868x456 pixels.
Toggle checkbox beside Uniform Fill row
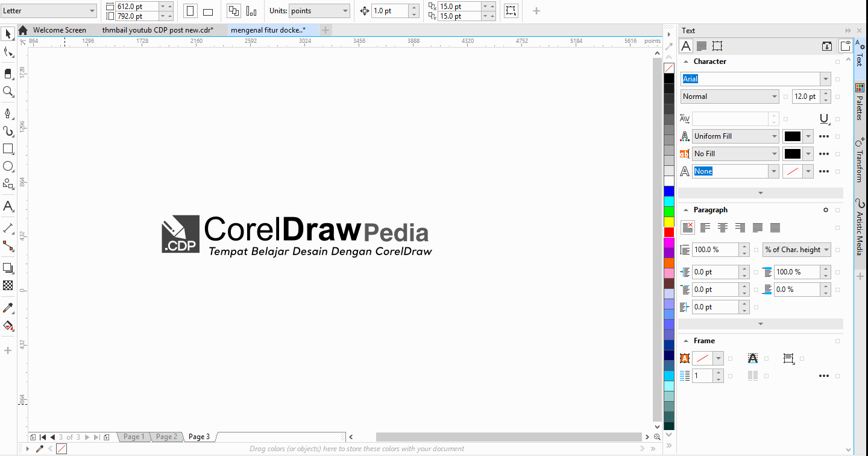(838, 136)
